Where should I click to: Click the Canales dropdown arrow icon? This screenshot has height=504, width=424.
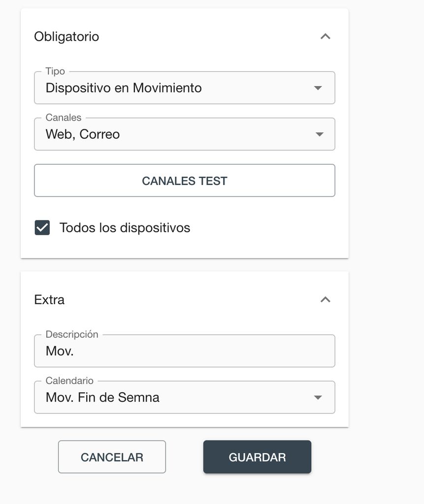(x=319, y=134)
